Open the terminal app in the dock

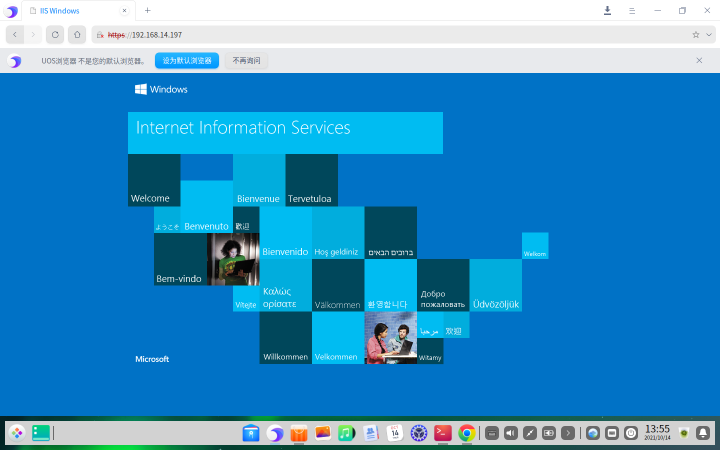(x=443, y=433)
